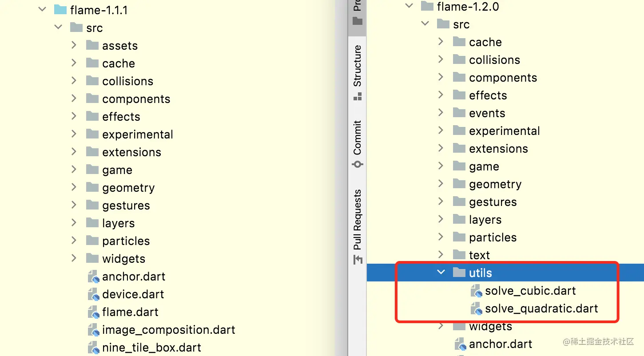The width and height of the screenshot is (644, 356).
Task: Collapse the flame-1.1.1 root folder
Action: coord(42,9)
